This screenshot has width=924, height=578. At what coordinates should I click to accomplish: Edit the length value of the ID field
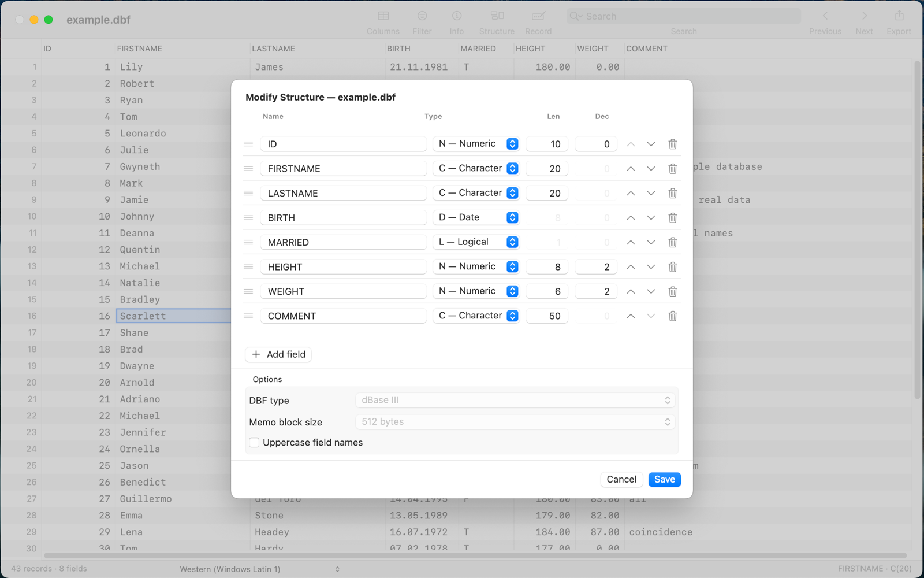tap(547, 144)
